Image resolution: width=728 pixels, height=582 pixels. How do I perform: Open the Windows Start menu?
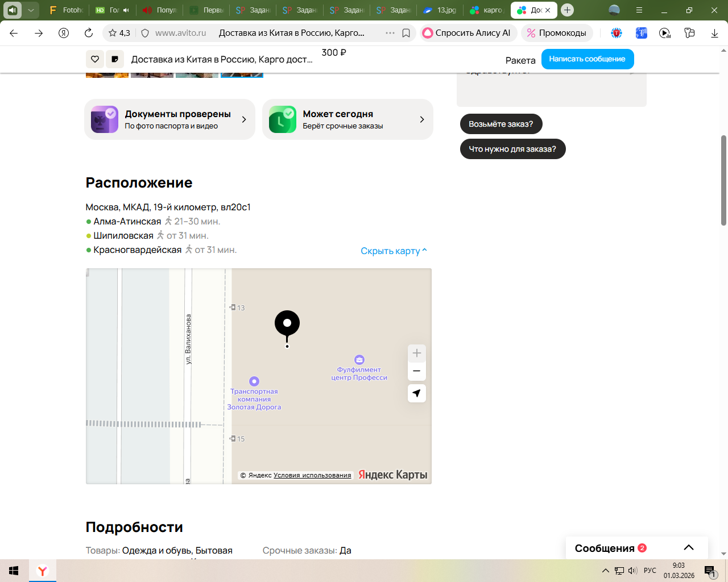click(x=14, y=571)
